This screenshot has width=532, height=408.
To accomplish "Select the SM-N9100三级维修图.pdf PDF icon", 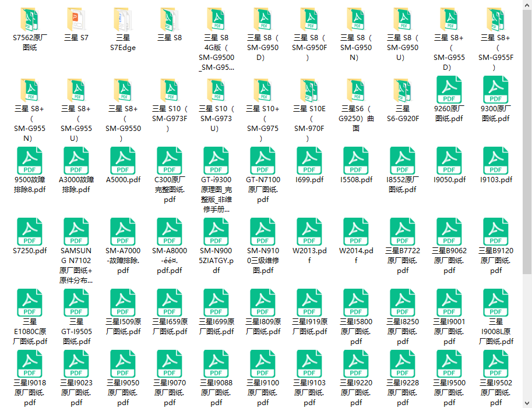I will coord(263,232).
